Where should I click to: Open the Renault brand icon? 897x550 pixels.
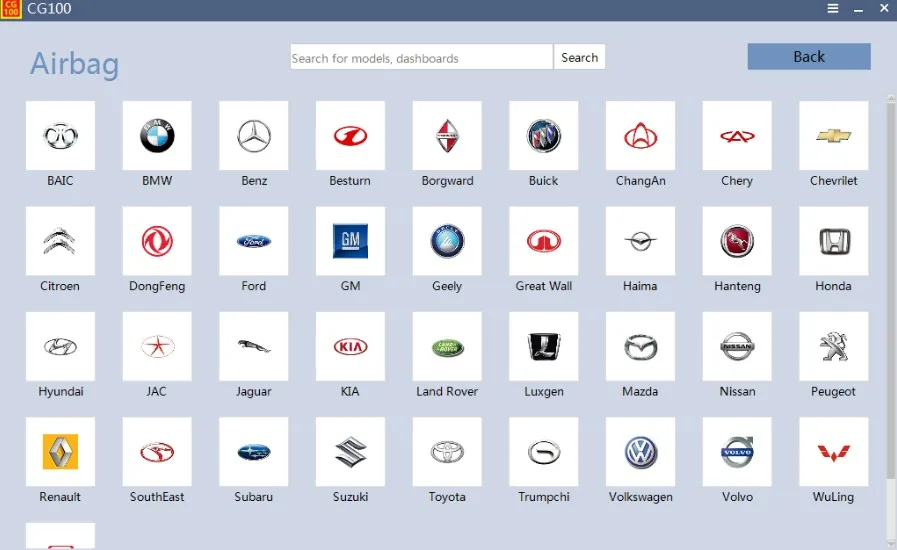click(60, 452)
